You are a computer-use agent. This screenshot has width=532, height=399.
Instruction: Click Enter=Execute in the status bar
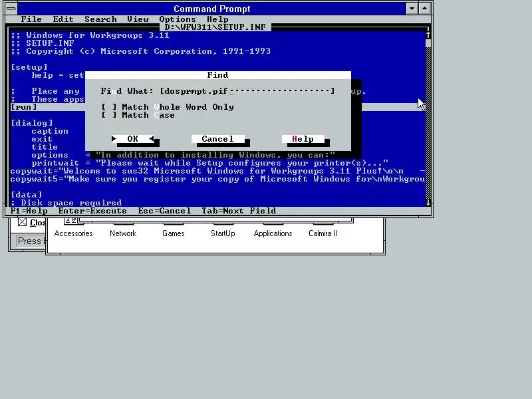click(x=92, y=211)
